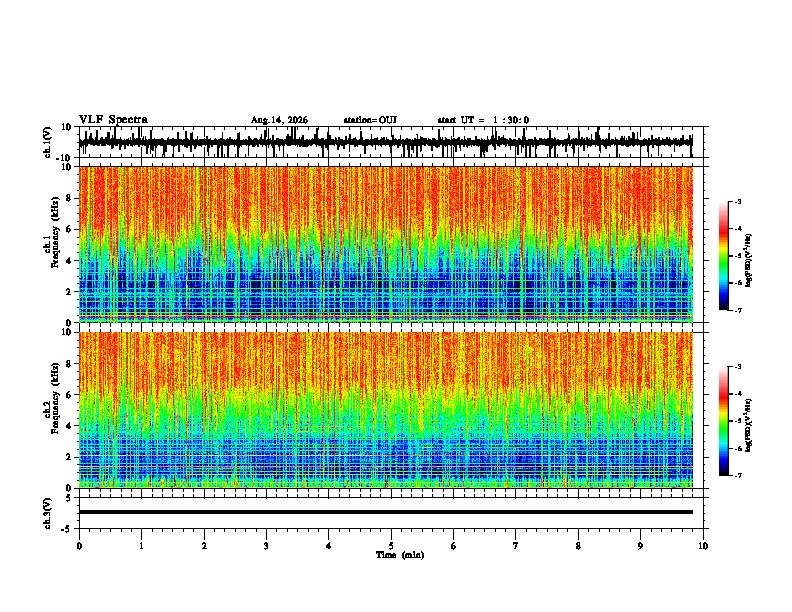Click the "-7" label on ch.2 color scale
Screen dimensions: 792x612
pyautogui.click(x=738, y=476)
